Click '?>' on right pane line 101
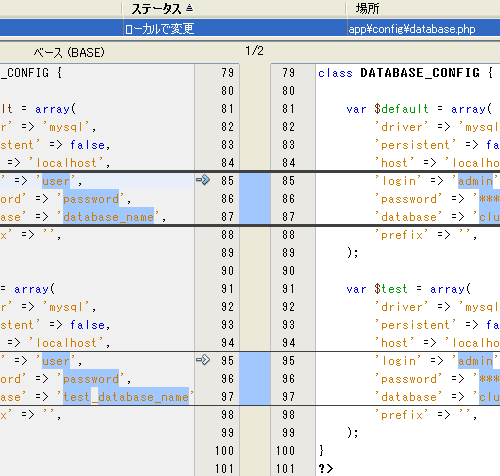This screenshot has height=476, width=500. [326, 469]
